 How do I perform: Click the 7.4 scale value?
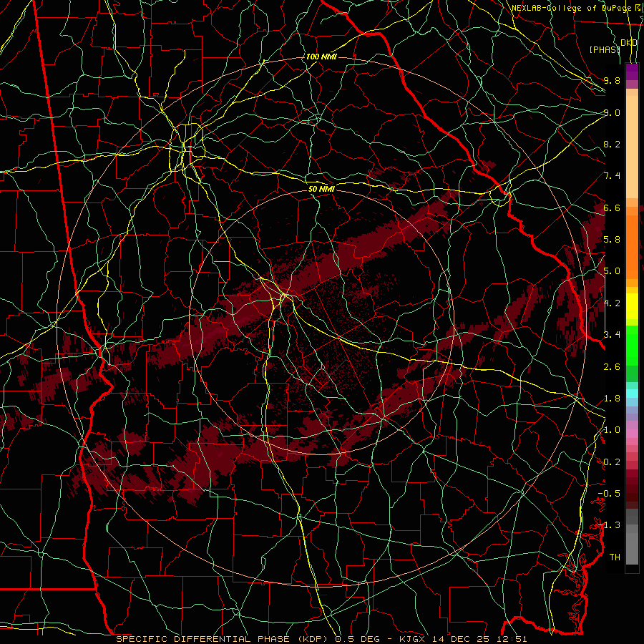612,176
